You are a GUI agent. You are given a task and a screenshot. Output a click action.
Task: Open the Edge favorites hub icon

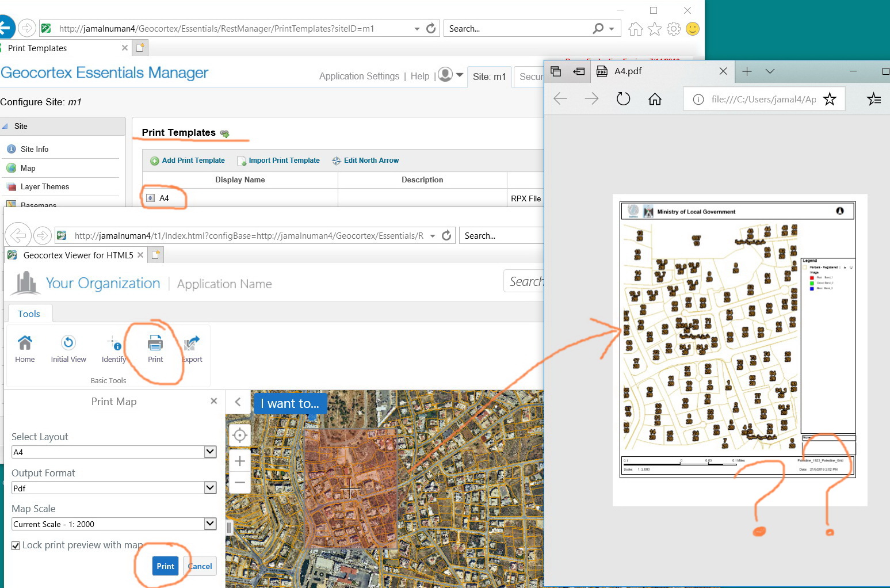click(874, 99)
